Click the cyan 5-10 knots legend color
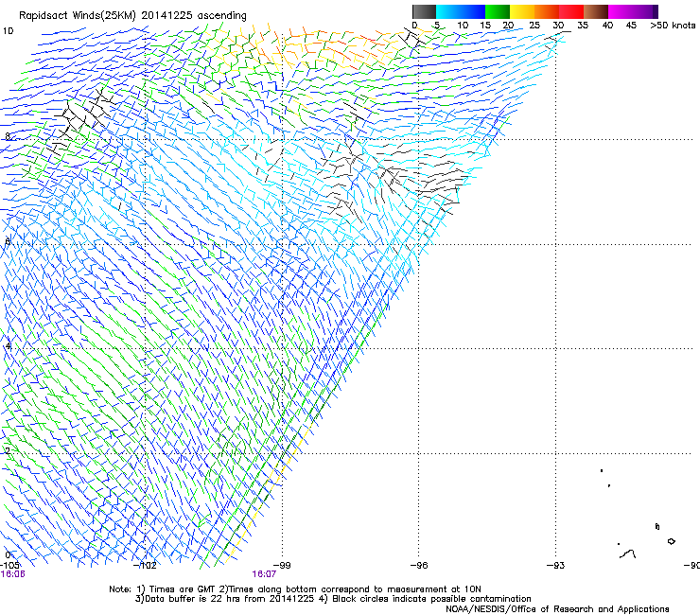 click(448, 11)
